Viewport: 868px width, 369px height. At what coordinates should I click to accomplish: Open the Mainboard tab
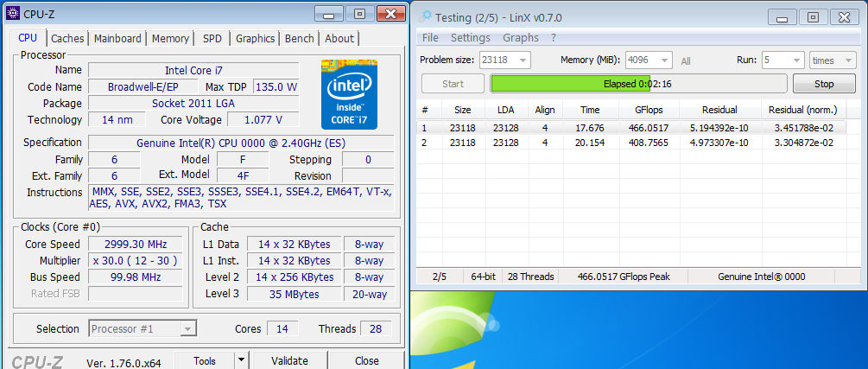(x=117, y=39)
